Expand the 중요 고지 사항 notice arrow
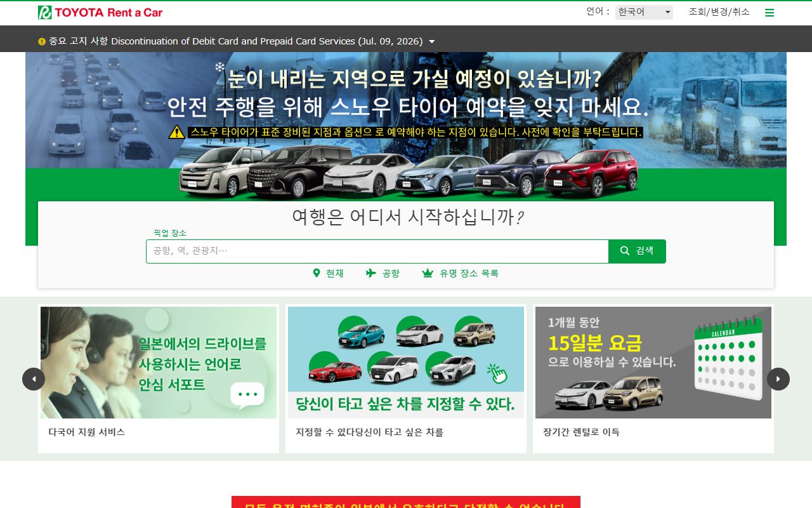Image resolution: width=812 pixels, height=508 pixels. click(432, 41)
